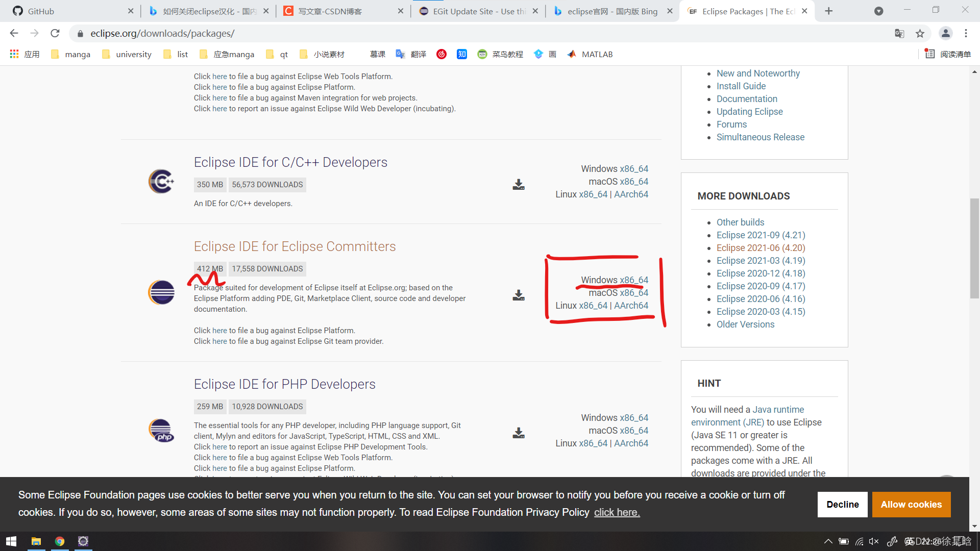Click the Allow cookies button
980x551 pixels.
click(911, 504)
